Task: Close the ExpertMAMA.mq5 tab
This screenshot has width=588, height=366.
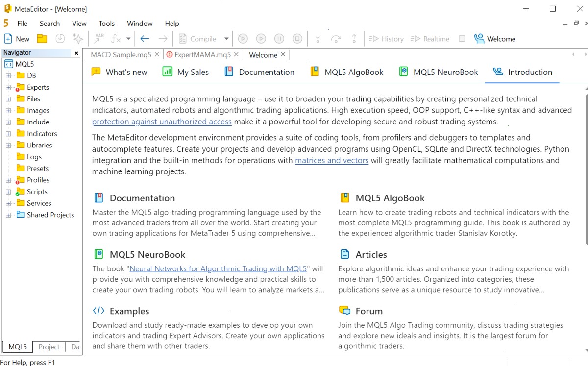Action: [236, 55]
